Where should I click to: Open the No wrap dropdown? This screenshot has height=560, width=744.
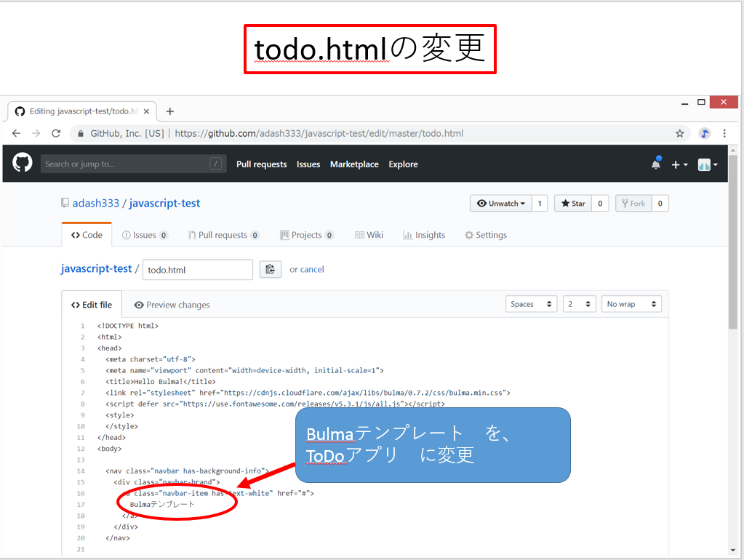(x=631, y=304)
